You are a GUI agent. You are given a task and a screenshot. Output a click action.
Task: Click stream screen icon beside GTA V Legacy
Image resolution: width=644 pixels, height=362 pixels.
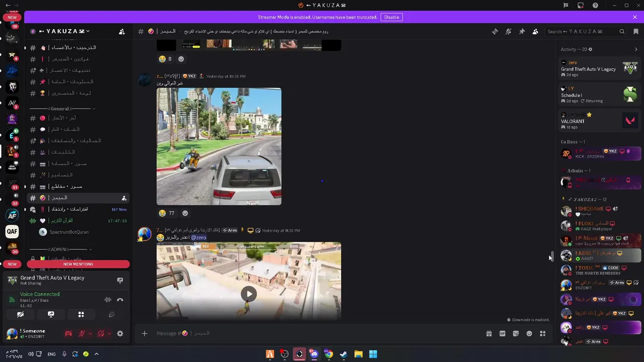click(120, 281)
